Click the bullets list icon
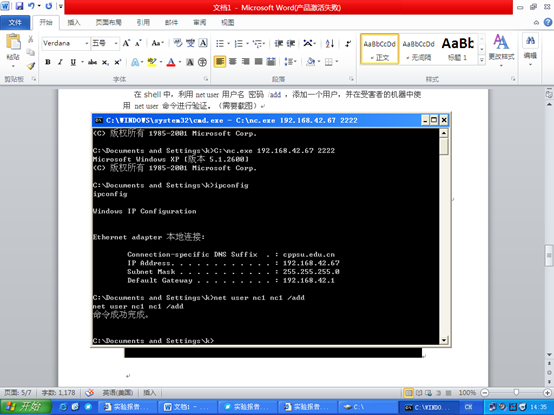Screen dimensions: 554x415 [x=220, y=43]
